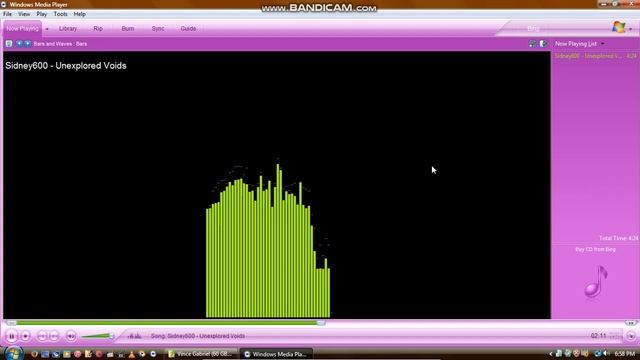Launch Firefox from the taskbar quick launch
Image resolution: width=640 pixels, height=360 pixels.
[x=34, y=354]
